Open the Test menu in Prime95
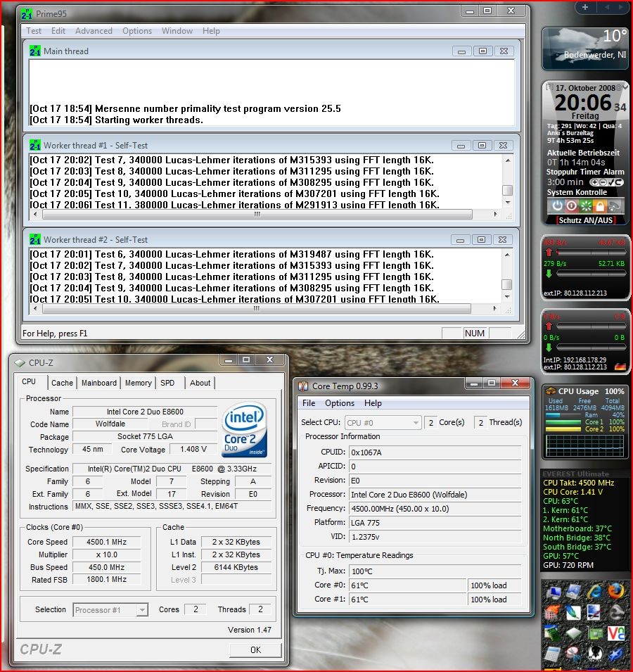This screenshot has width=633, height=672. tap(34, 31)
